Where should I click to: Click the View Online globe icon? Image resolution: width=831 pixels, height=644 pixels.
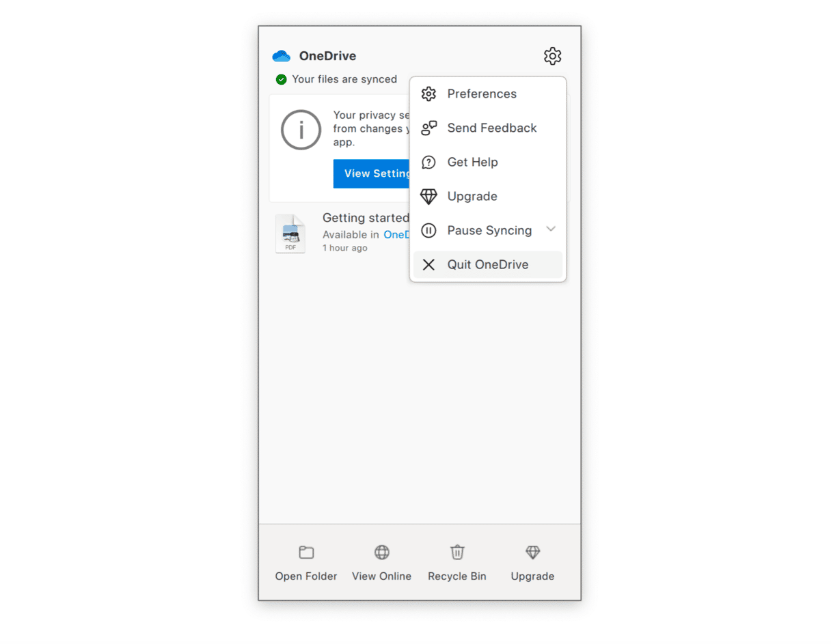pos(381,552)
